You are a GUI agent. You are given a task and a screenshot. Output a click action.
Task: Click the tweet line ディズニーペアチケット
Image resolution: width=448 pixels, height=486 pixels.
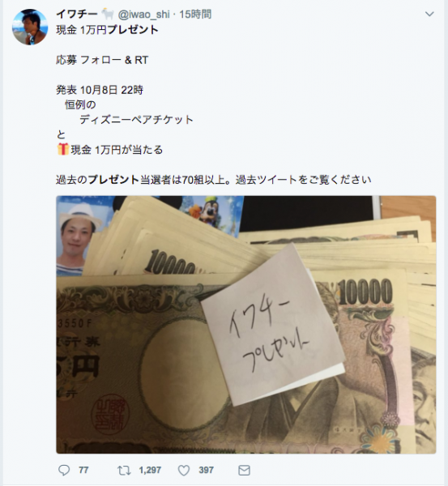136,120
